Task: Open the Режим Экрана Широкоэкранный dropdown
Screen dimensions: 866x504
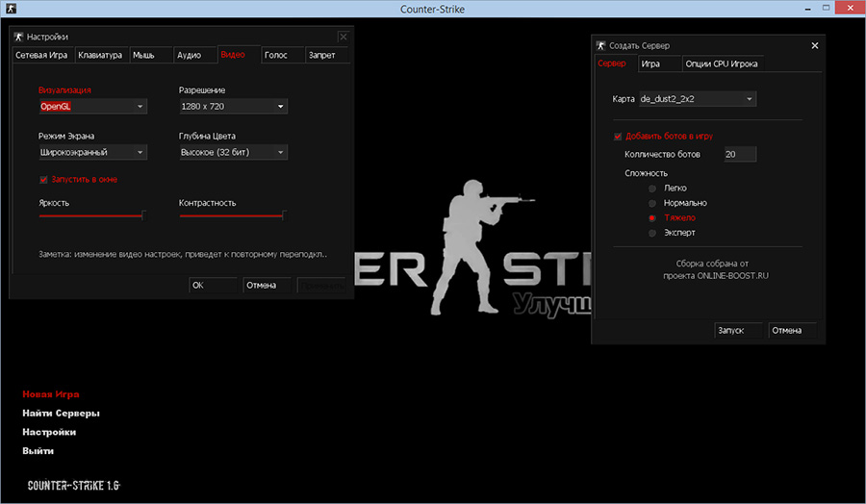Action: pos(92,152)
